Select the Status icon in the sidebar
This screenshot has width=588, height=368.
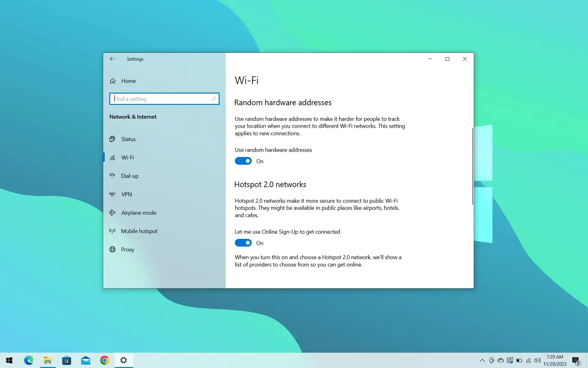[x=112, y=139]
